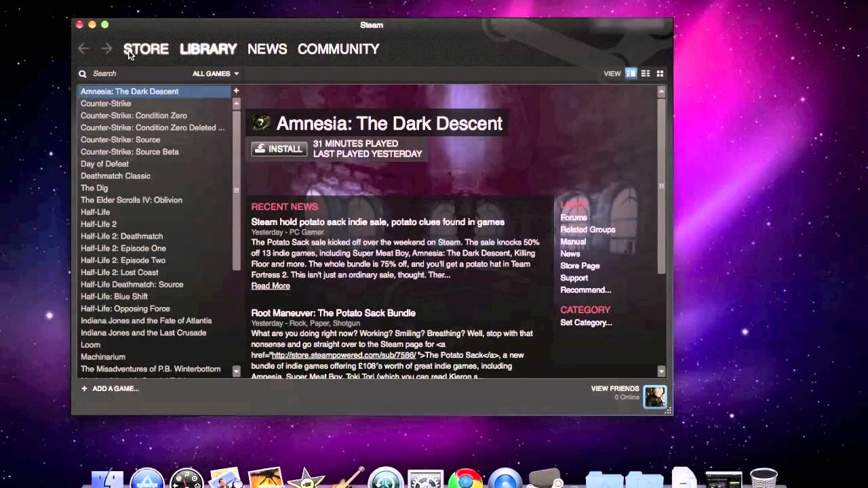Image resolution: width=868 pixels, height=488 pixels.
Task: Click the details pane scroll-down arrow
Action: pyautogui.click(x=661, y=371)
